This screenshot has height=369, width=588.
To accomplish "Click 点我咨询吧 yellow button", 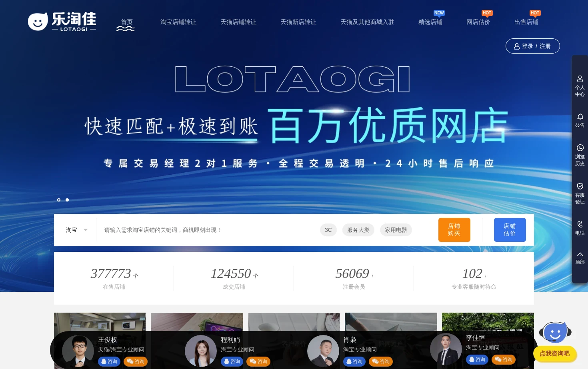I will click(555, 353).
